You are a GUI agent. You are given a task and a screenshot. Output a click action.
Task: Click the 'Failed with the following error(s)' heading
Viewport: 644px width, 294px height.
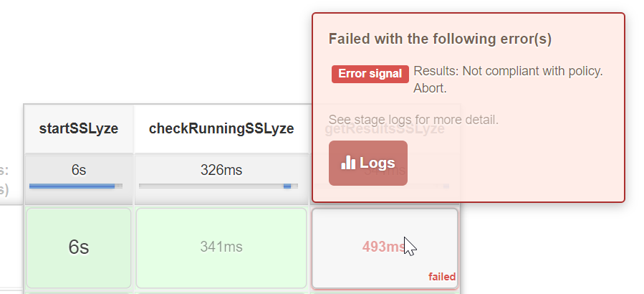(x=440, y=39)
